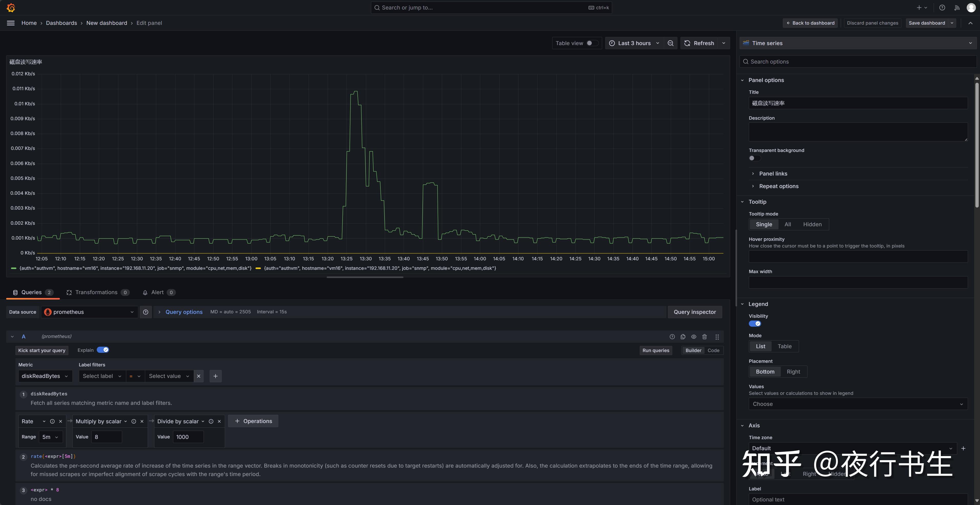Click the zoom out time range icon
The width and height of the screenshot is (980, 505).
[x=670, y=43]
